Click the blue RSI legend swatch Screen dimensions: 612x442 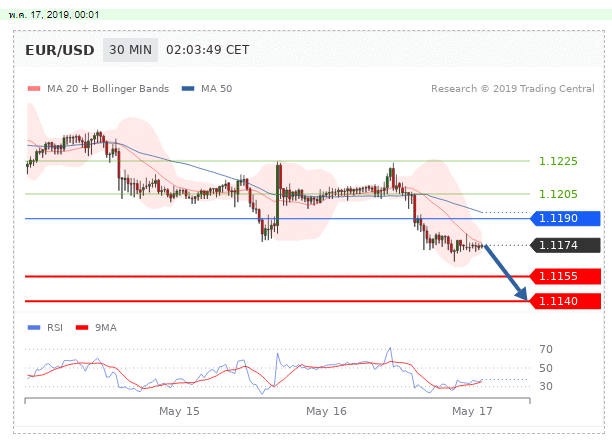(34, 328)
